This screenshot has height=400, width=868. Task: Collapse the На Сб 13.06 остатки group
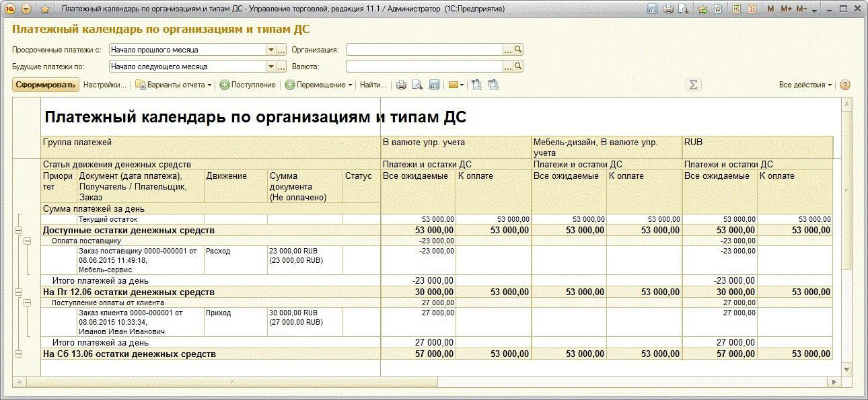tap(18, 354)
